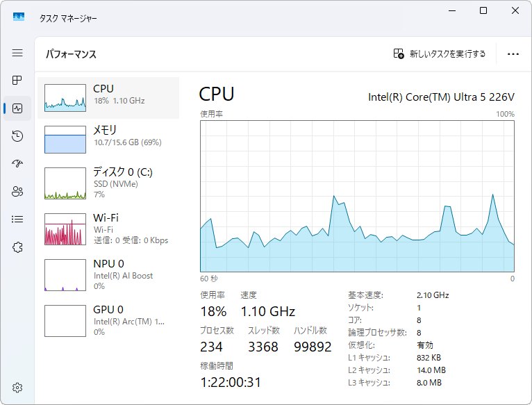Maximize the Task Manager window
532x405 pixels.
(x=483, y=10)
